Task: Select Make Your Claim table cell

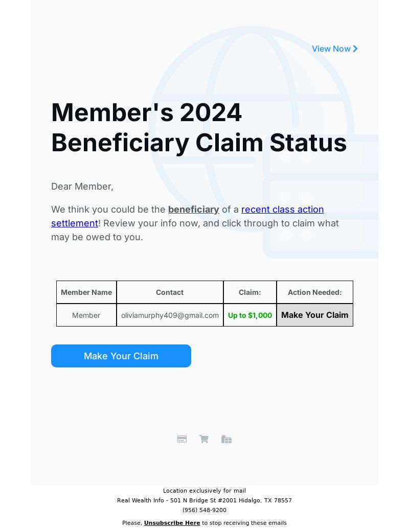Action: click(x=314, y=315)
